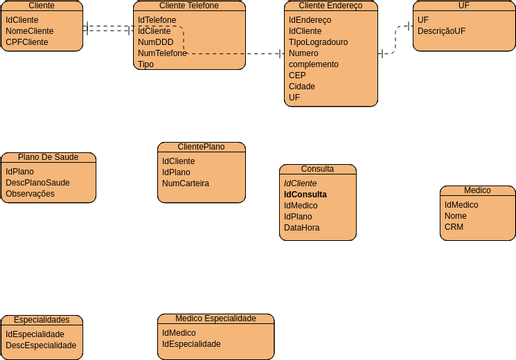
Task: Select the Cliente entity header
Action: [x=41, y=5]
